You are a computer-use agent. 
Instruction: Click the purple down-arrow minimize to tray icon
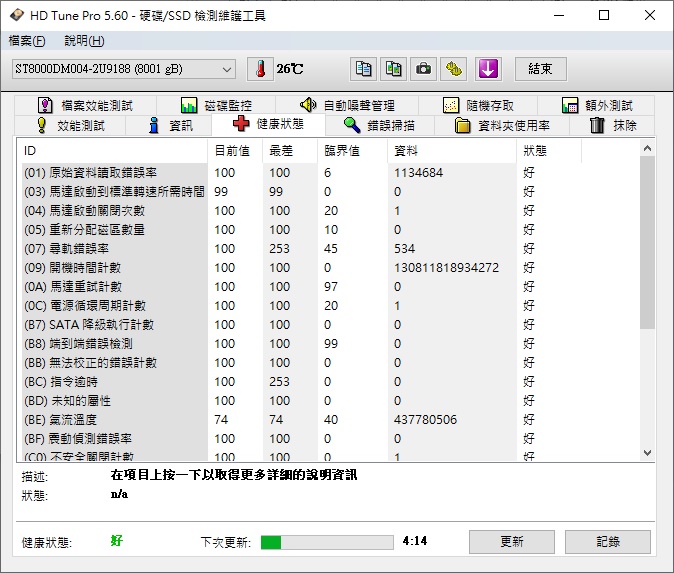(x=488, y=69)
